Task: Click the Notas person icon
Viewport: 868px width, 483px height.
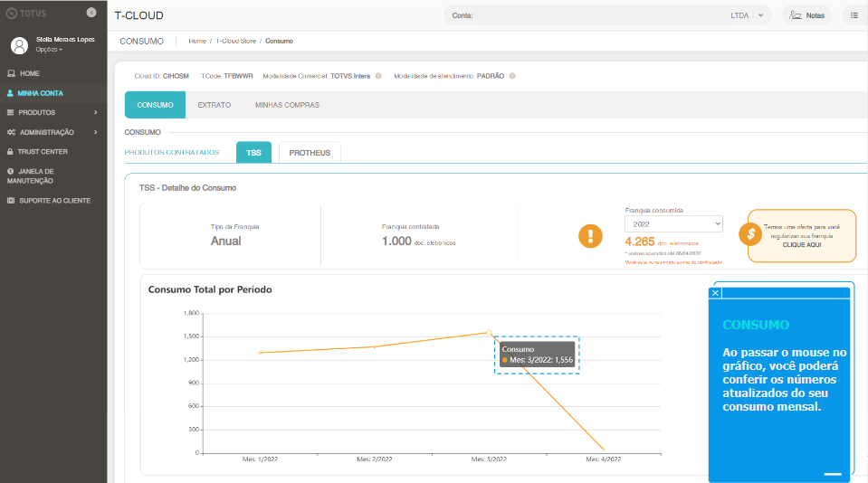Action: click(x=795, y=15)
